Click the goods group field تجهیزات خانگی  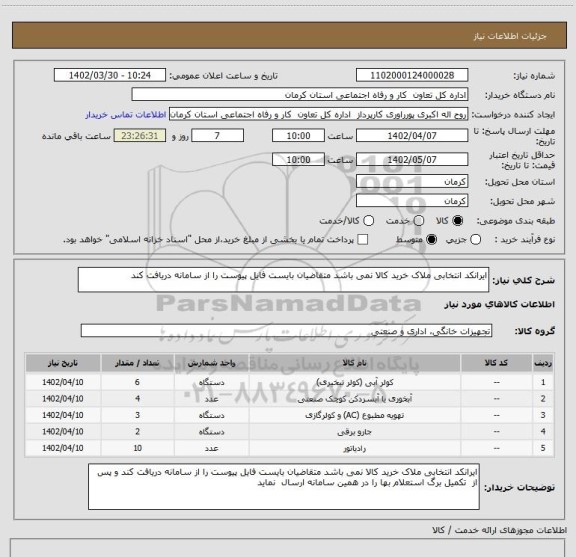pyautogui.click(x=286, y=331)
